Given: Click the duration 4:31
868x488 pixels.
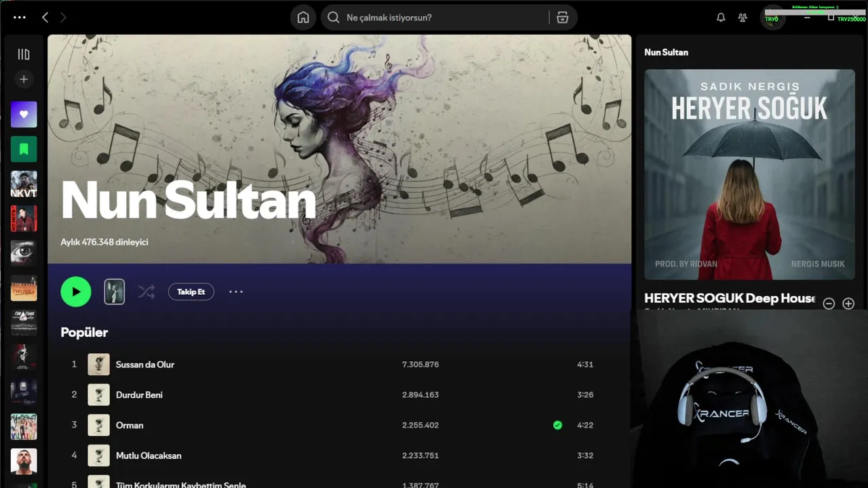Looking at the screenshot, I should (x=585, y=365).
